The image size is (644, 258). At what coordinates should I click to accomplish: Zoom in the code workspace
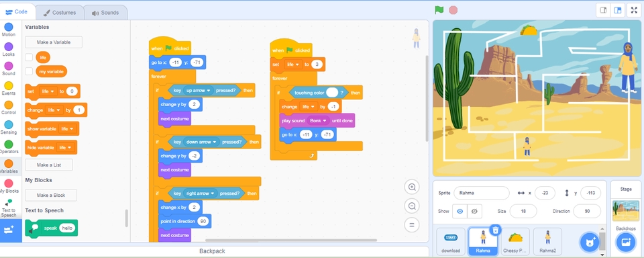click(x=411, y=187)
